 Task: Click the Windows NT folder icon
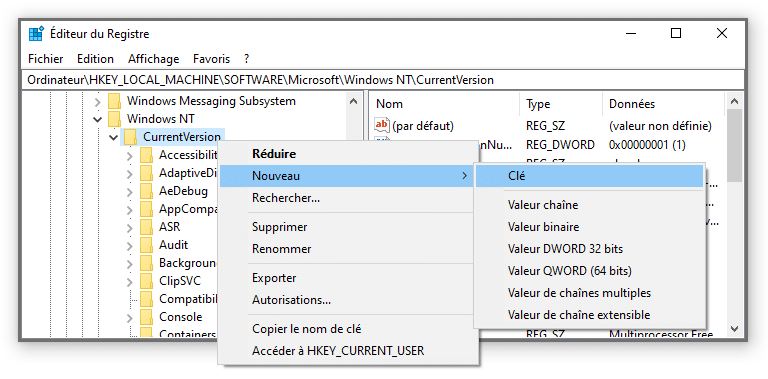pyautogui.click(x=114, y=118)
